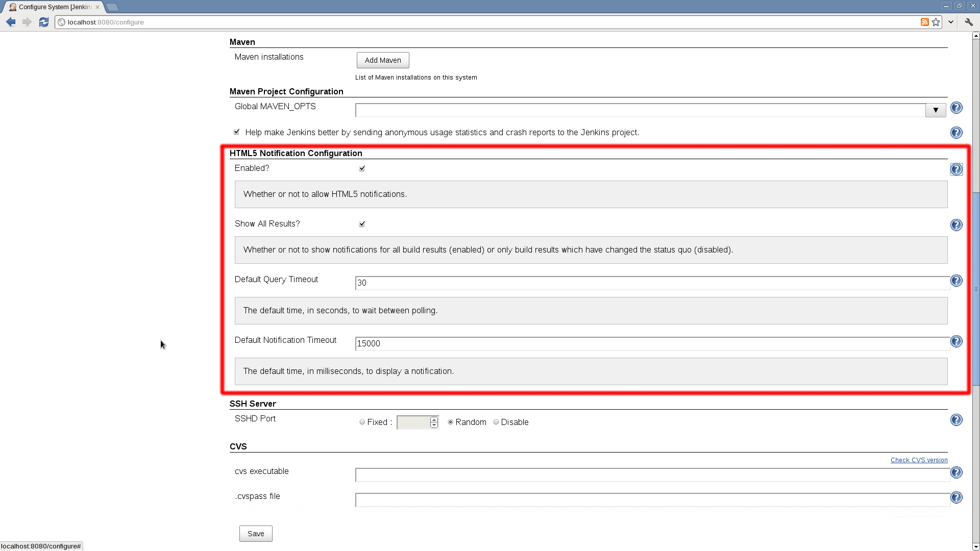Viewport: 980px width, 551px height.
Task: Click help icon for SSHD Port
Action: pos(956,420)
